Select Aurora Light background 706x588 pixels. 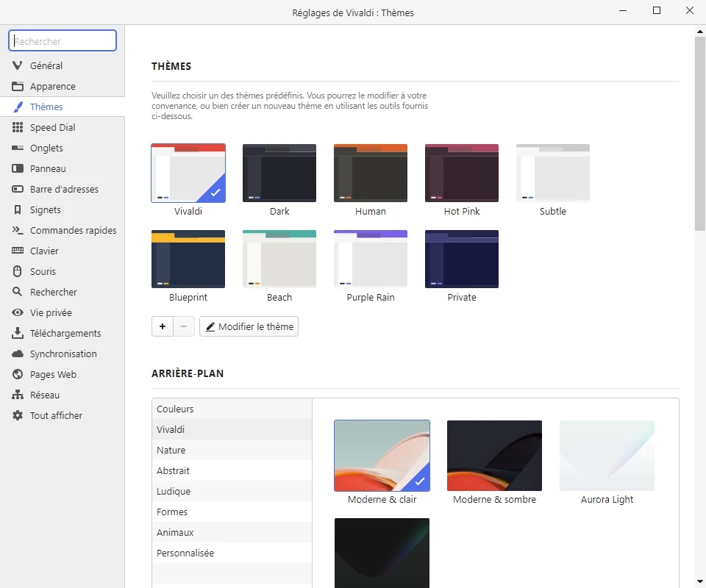tap(607, 456)
